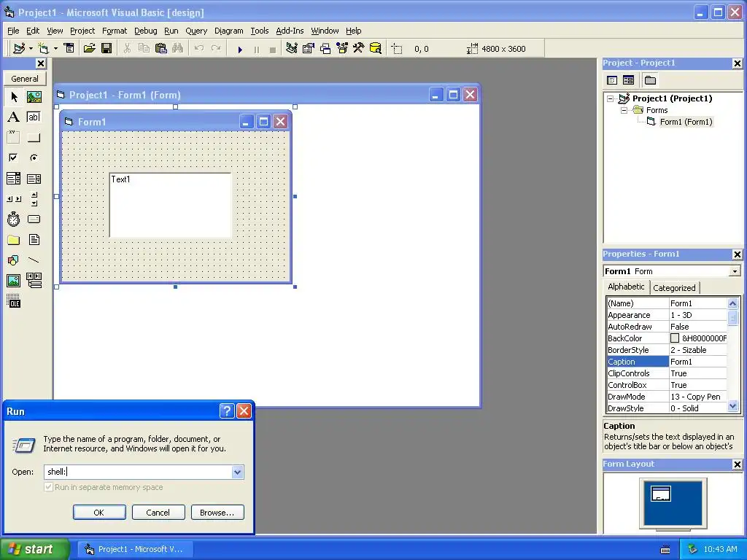The height and width of the screenshot is (560, 747).
Task: Open the Debug menu
Action: click(145, 31)
